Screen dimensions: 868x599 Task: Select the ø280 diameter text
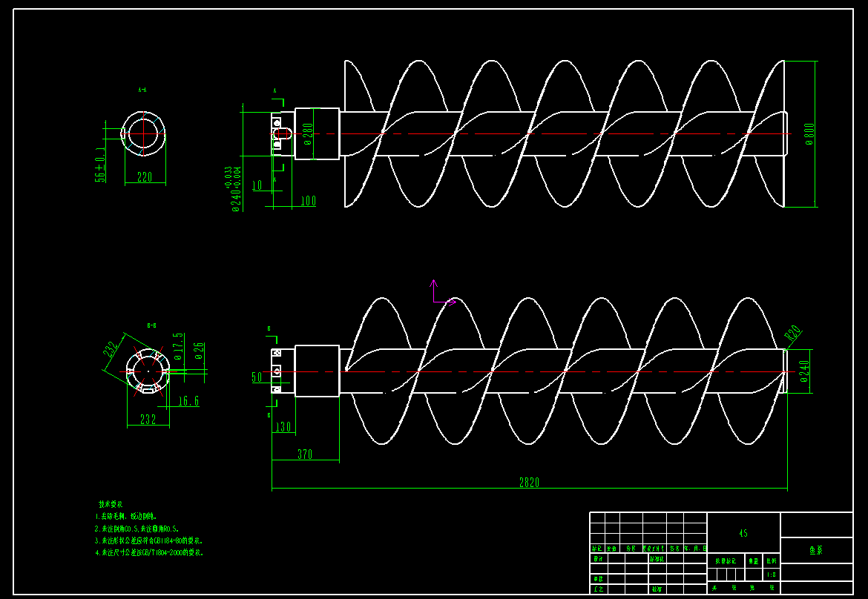click(x=309, y=134)
